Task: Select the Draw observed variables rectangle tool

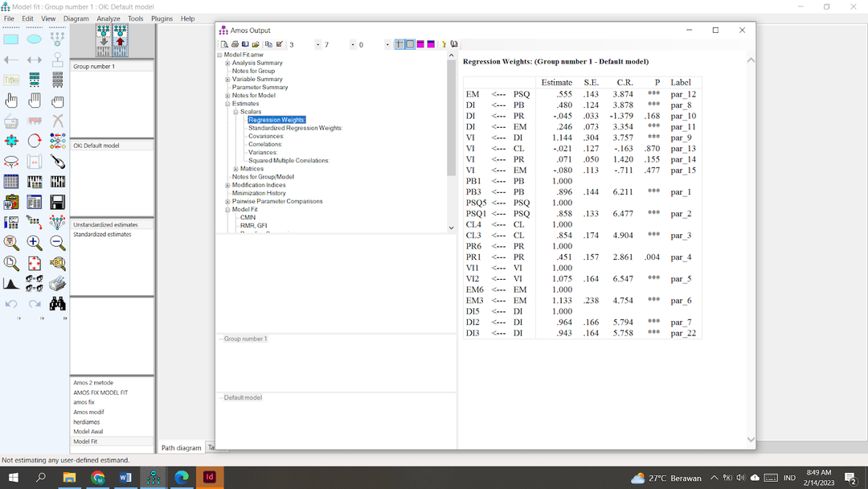Action: pyautogui.click(x=11, y=39)
